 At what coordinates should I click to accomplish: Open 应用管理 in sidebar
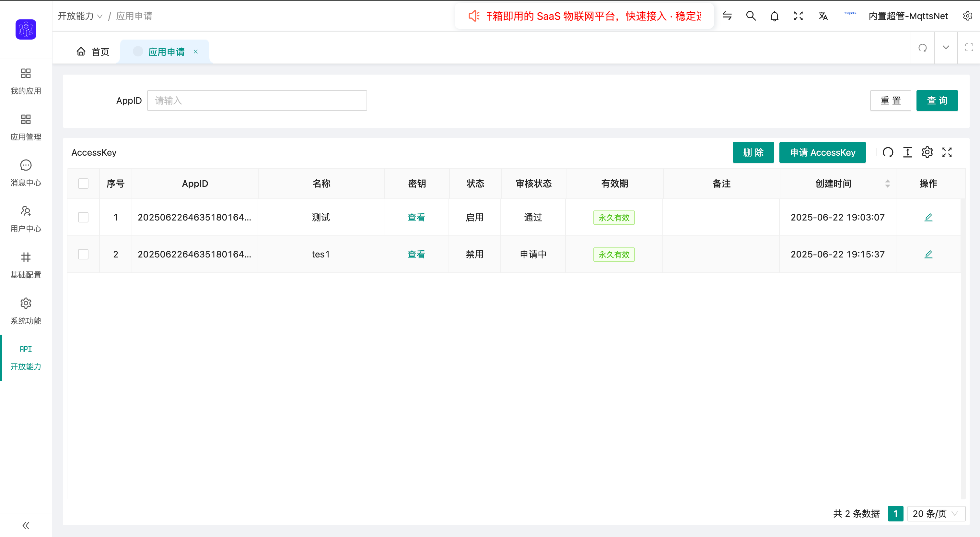click(x=26, y=127)
